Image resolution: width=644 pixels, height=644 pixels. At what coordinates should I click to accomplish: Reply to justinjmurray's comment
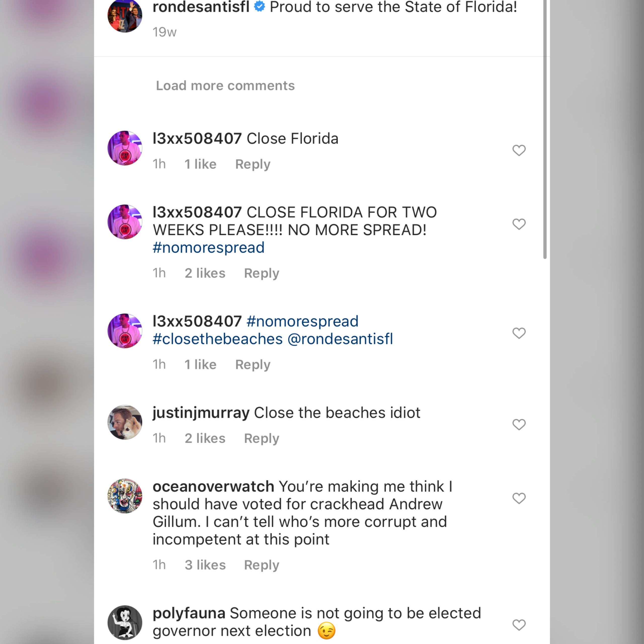[x=261, y=438]
